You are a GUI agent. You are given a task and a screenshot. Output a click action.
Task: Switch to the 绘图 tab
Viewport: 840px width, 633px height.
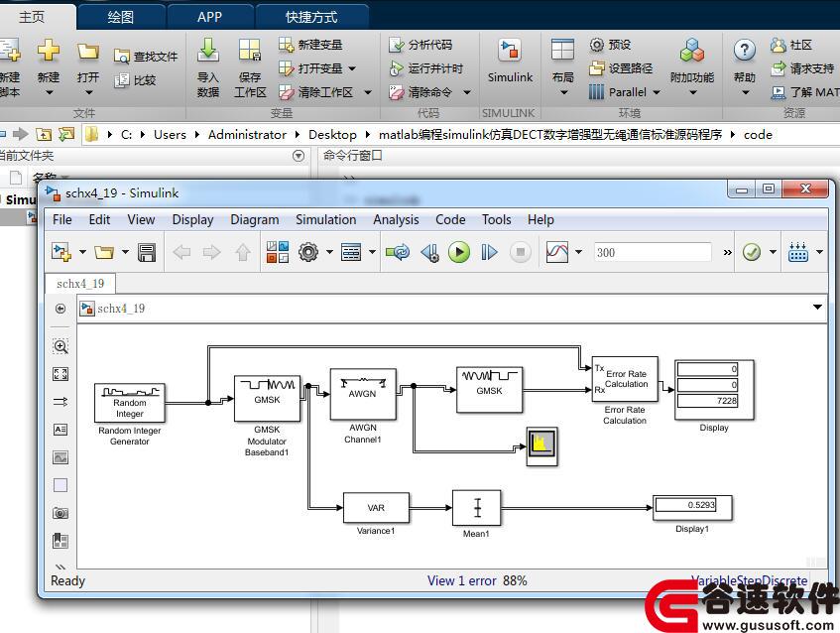pos(121,17)
